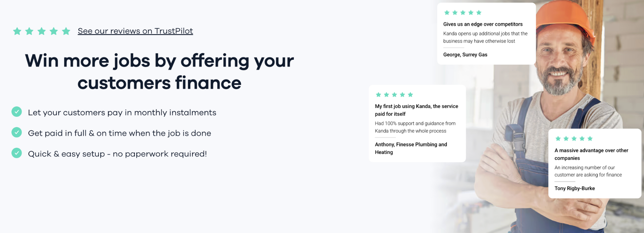644x233 pixels.
Task: Click the George, Surrey Gas reviewer name
Action: click(465, 54)
